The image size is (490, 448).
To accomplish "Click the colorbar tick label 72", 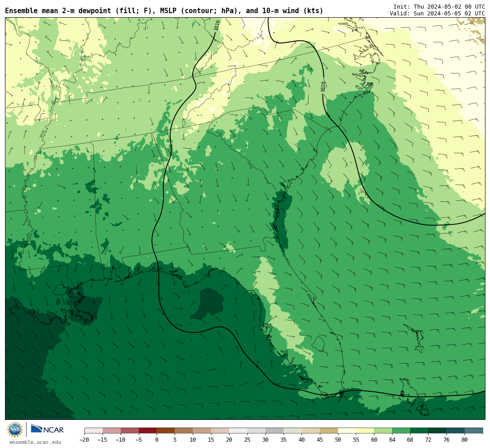I will click(x=429, y=440).
